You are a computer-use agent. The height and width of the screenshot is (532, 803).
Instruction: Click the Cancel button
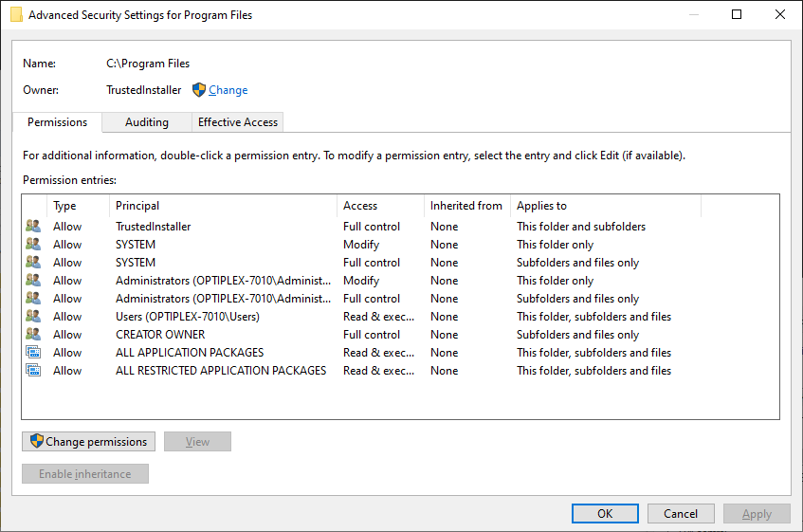tap(681, 514)
